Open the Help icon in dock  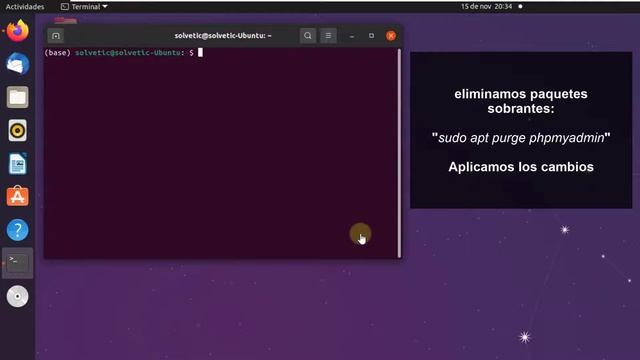pos(18,230)
